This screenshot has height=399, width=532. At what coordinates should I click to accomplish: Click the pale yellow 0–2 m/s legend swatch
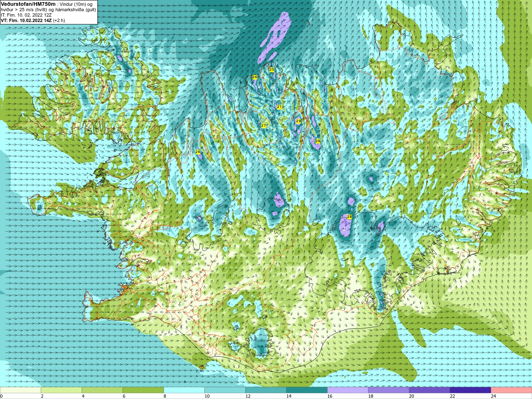coord(20,390)
